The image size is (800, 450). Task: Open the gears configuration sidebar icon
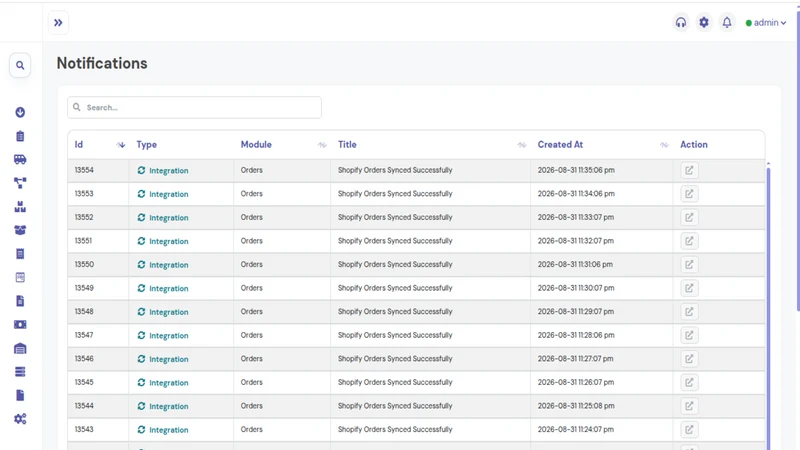20,419
